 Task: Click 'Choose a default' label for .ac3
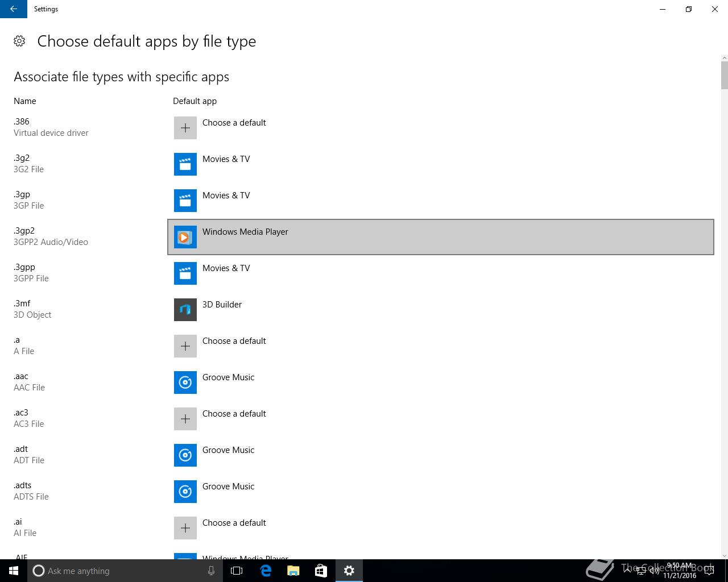coord(234,414)
